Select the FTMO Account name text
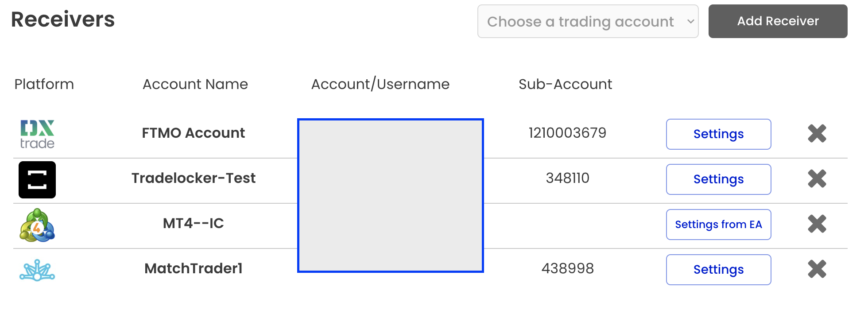 (194, 133)
